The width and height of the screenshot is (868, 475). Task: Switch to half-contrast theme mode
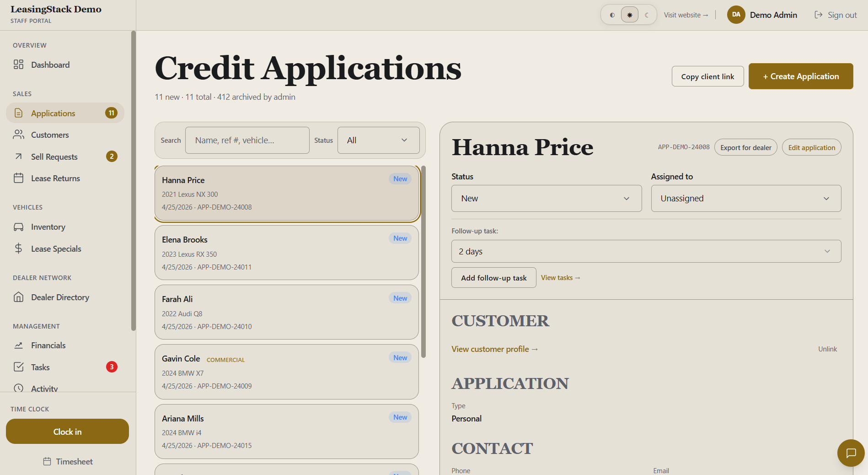[612, 15]
